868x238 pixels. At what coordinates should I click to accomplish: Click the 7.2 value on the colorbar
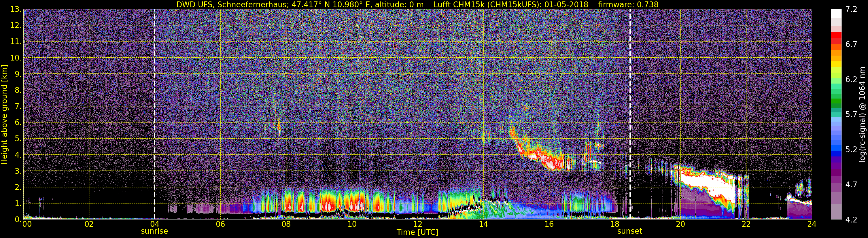(x=852, y=10)
